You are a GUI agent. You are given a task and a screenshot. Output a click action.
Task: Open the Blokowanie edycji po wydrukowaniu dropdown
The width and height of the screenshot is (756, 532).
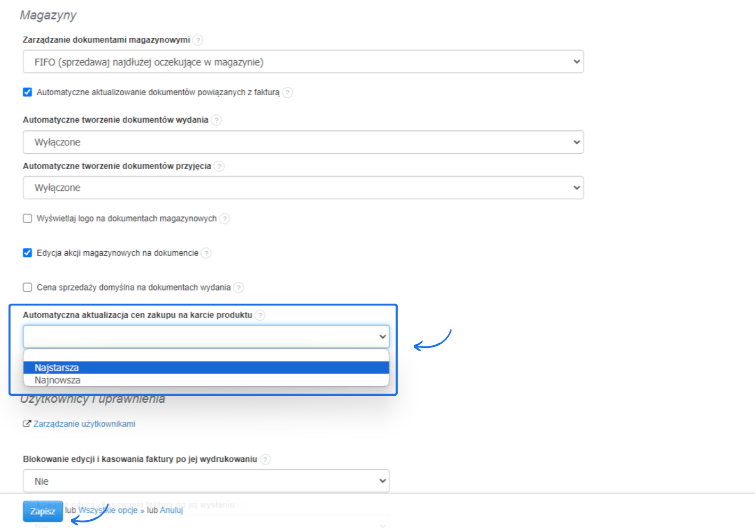(206, 481)
